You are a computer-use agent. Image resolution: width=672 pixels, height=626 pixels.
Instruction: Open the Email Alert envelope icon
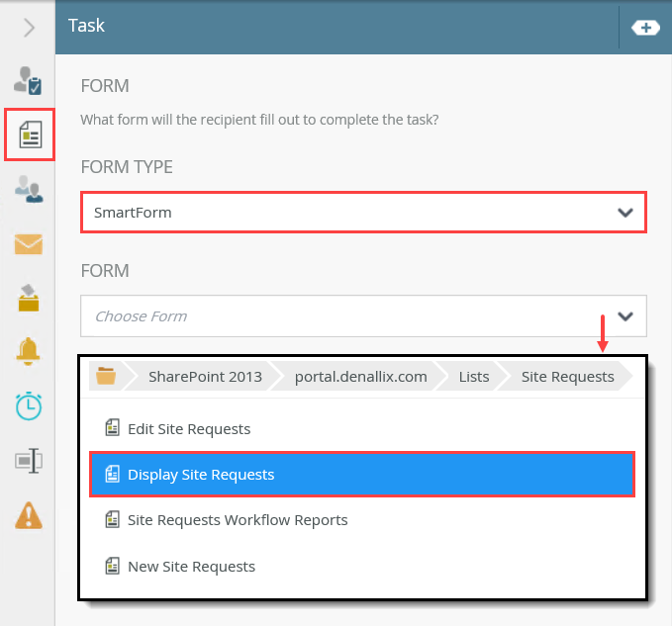click(29, 244)
